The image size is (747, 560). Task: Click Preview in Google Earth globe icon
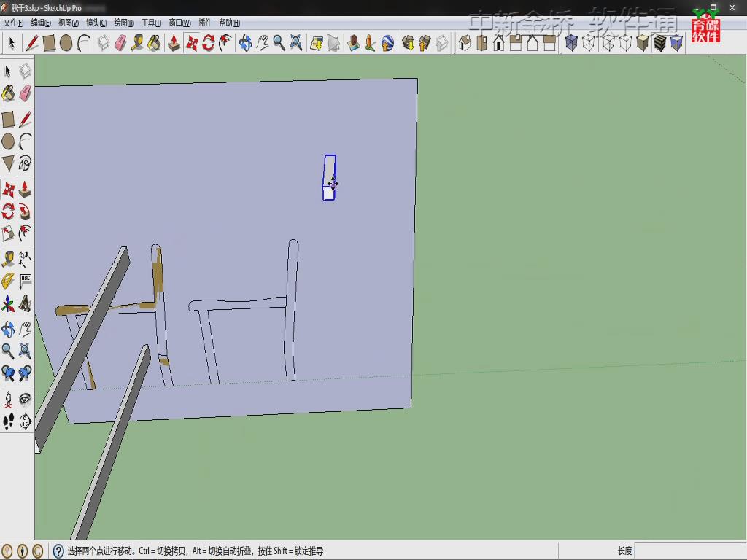[x=387, y=43]
